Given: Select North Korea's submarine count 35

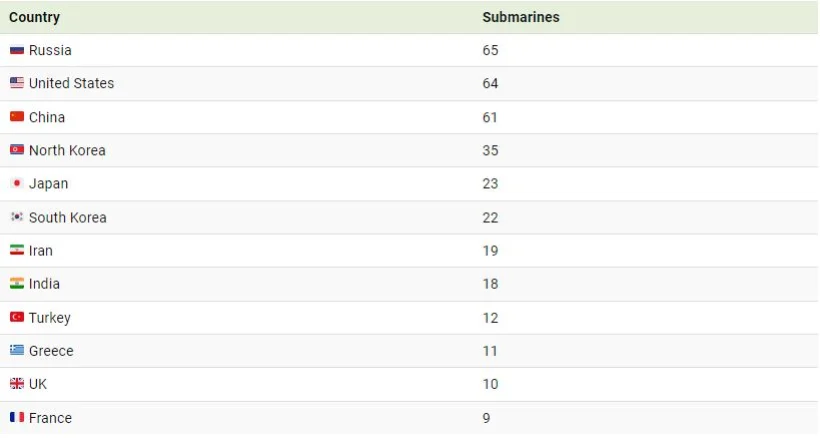Looking at the screenshot, I should (x=490, y=150).
